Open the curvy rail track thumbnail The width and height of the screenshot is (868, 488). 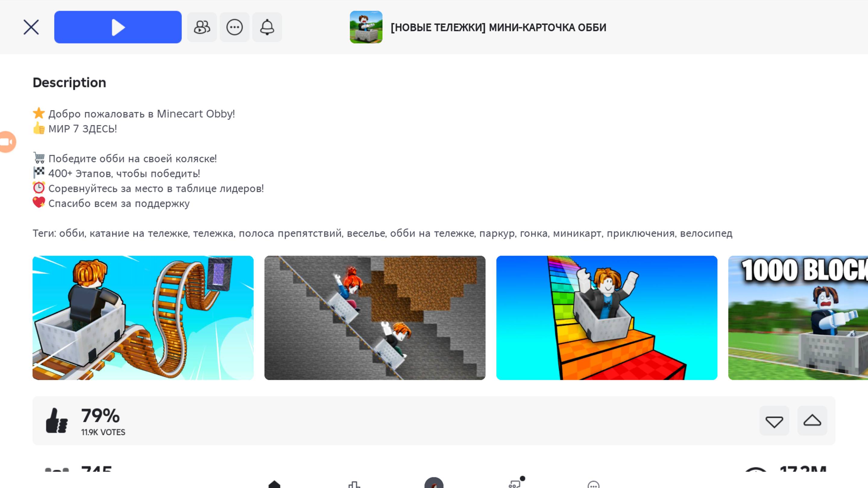coord(143,318)
